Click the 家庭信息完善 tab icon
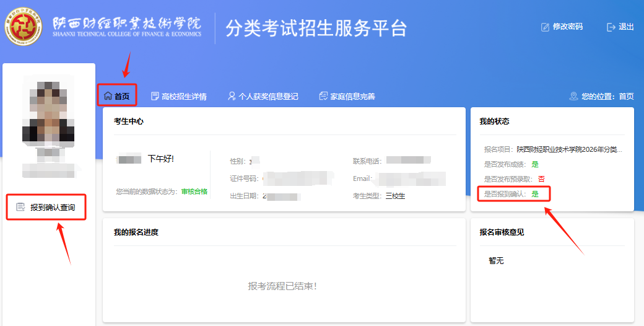This screenshot has width=644, height=326. pos(323,96)
